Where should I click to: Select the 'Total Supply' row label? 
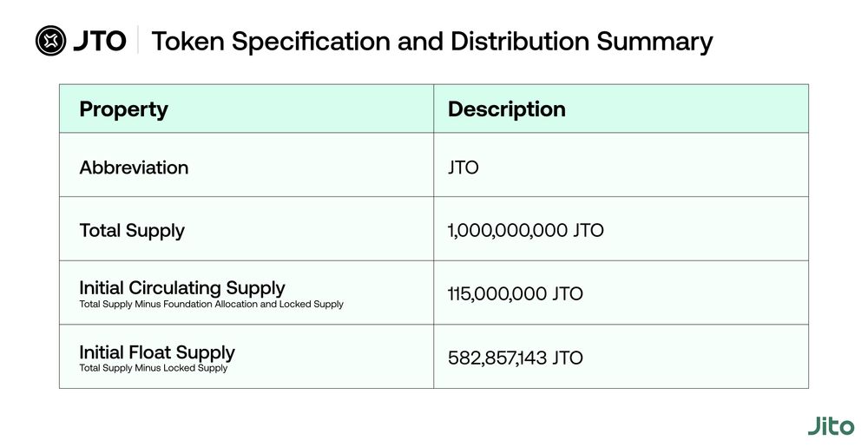click(x=132, y=231)
